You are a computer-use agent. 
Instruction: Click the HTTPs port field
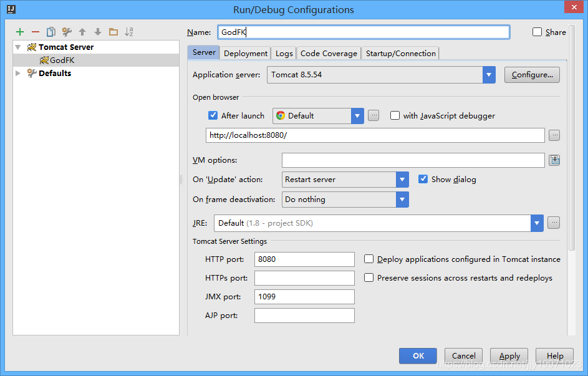(x=304, y=277)
